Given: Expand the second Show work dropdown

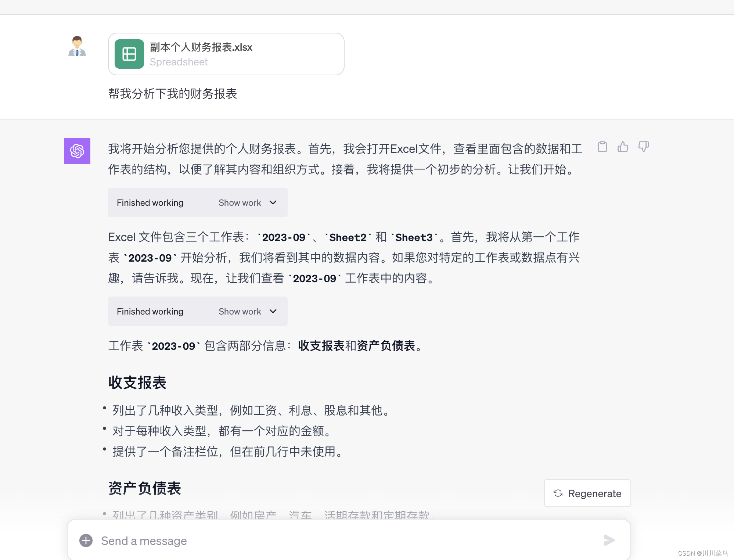Looking at the screenshot, I should tap(248, 311).
